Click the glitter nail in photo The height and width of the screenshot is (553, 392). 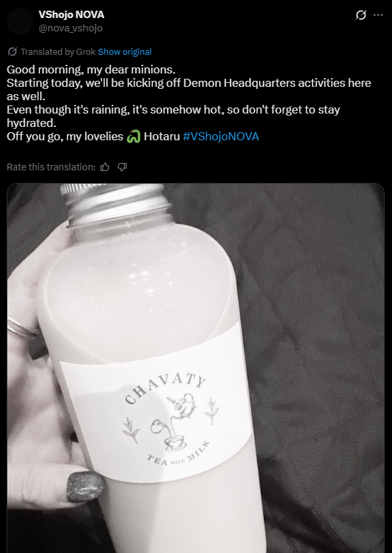tap(85, 486)
